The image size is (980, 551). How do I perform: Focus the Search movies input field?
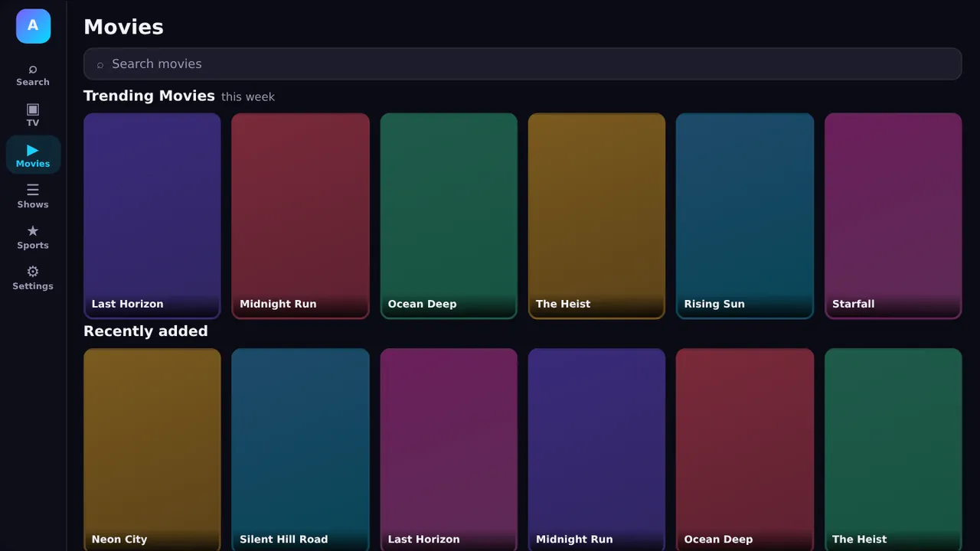pyautogui.click(x=522, y=64)
